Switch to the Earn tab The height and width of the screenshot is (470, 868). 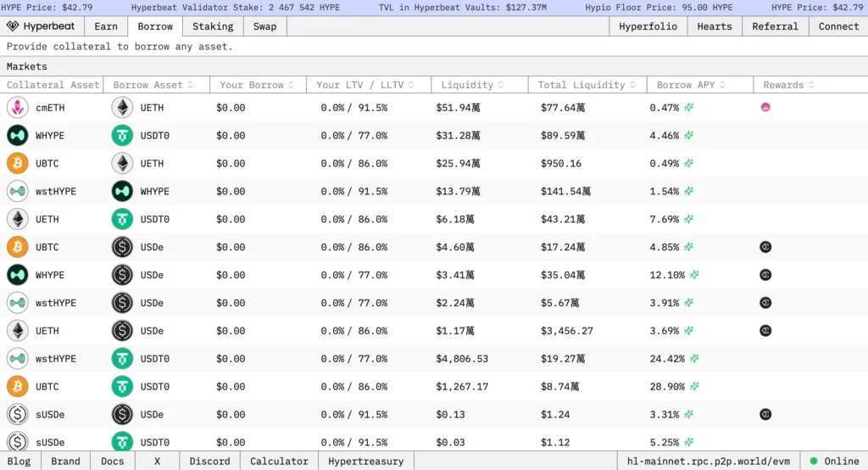(106, 26)
